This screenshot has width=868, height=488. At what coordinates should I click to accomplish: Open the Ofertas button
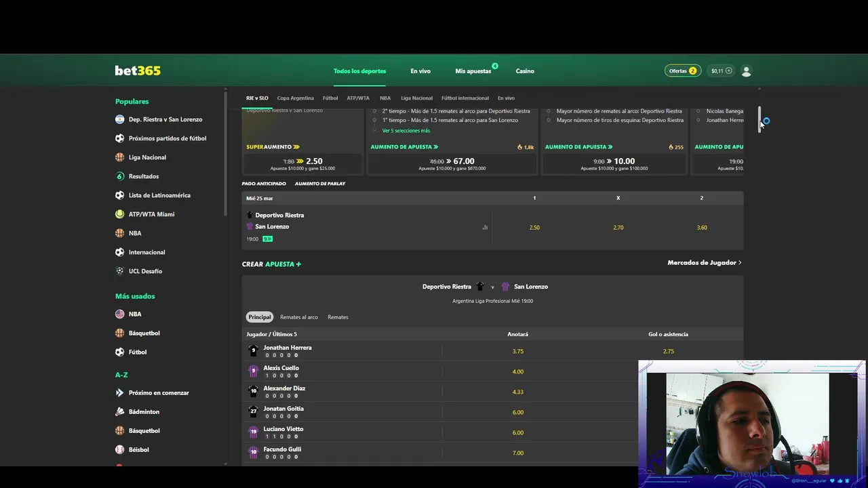pos(683,70)
